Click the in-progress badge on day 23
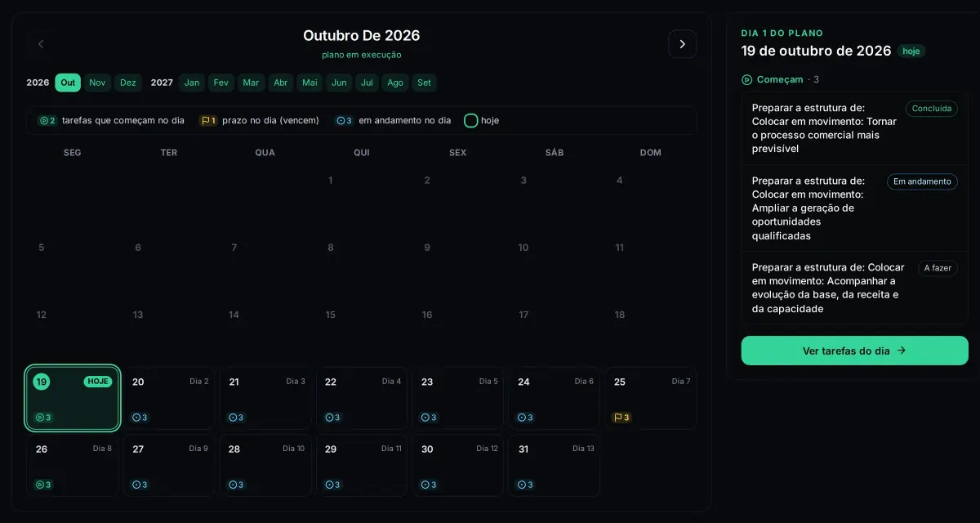 coord(430,418)
